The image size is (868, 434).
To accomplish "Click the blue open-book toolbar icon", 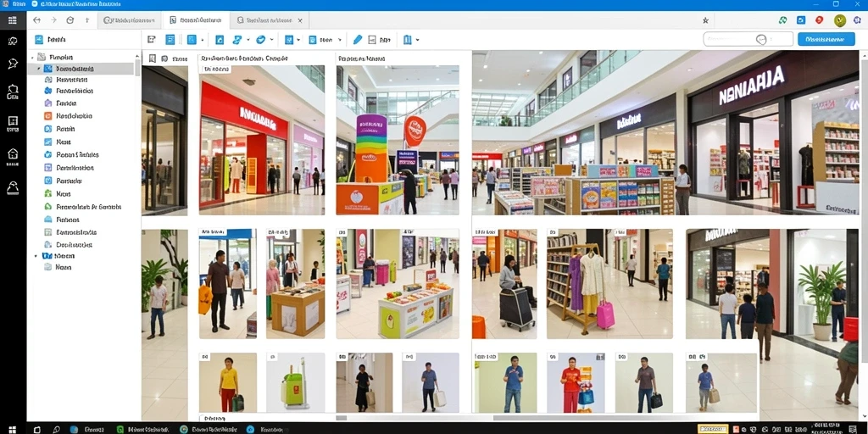I will coord(408,39).
